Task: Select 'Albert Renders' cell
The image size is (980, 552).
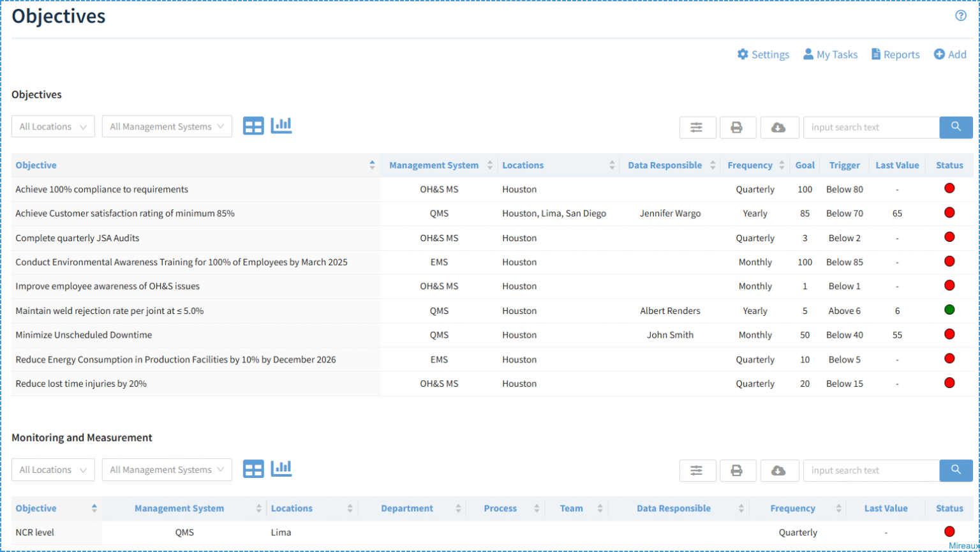Action: (670, 311)
